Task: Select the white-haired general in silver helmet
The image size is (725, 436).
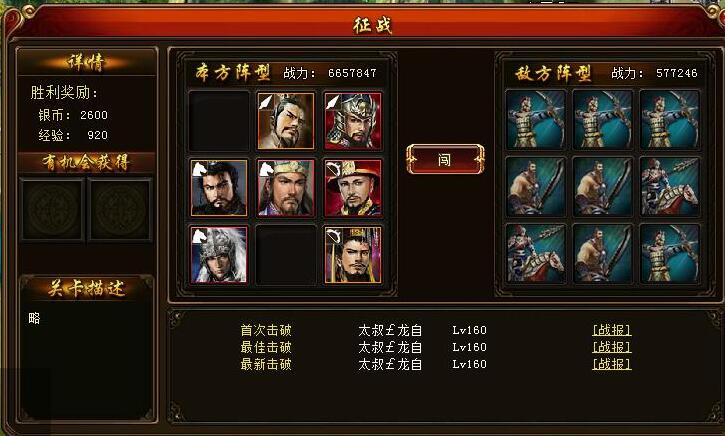Action: (x=219, y=254)
